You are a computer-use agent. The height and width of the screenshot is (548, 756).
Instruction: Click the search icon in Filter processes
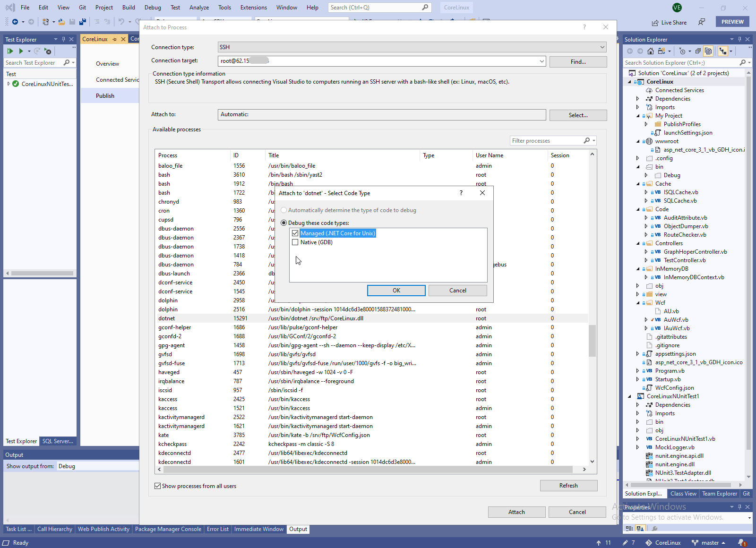tap(587, 140)
